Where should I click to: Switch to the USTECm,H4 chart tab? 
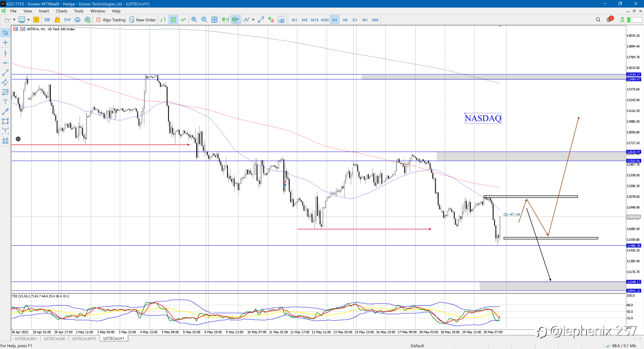[54, 338]
